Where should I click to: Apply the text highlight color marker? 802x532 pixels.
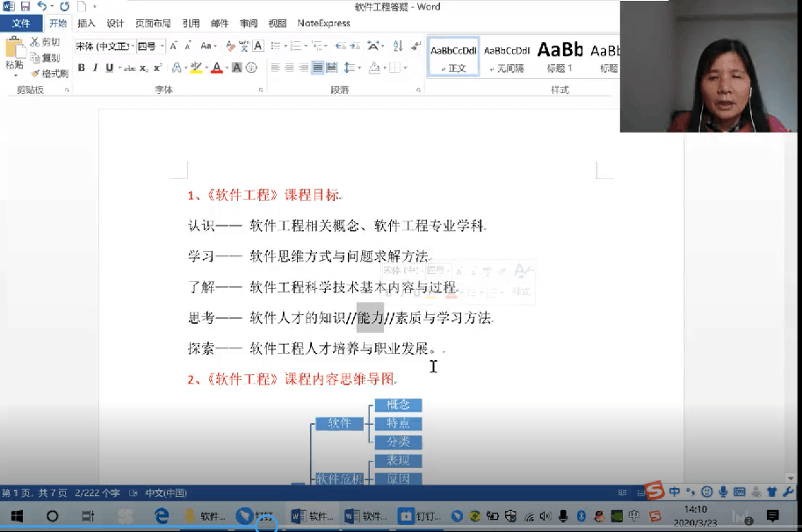pyautogui.click(x=195, y=68)
